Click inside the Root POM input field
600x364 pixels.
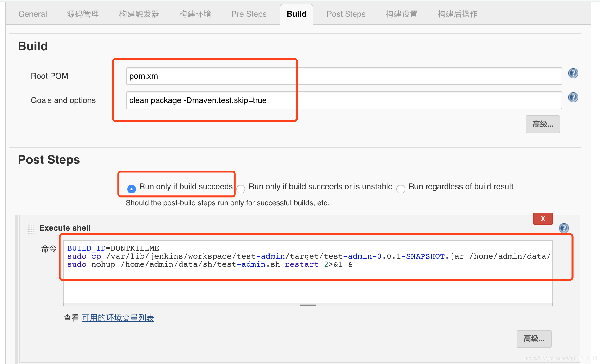click(341, 76)
